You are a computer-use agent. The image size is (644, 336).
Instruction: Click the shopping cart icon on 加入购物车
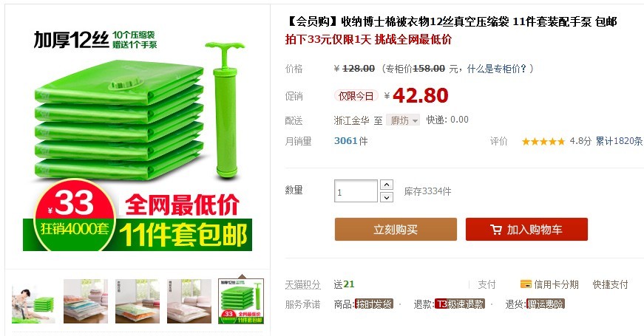click(496, 230)
